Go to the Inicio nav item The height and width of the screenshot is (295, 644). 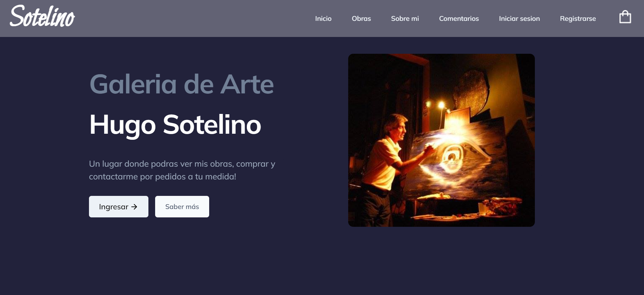[x=323, y=19]
